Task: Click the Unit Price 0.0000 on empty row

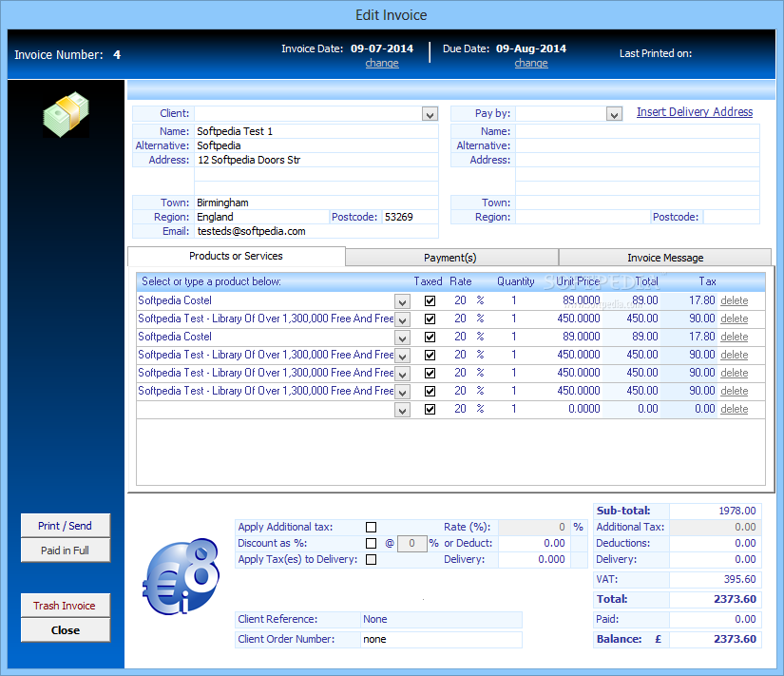Action: (x=584, y=409)
